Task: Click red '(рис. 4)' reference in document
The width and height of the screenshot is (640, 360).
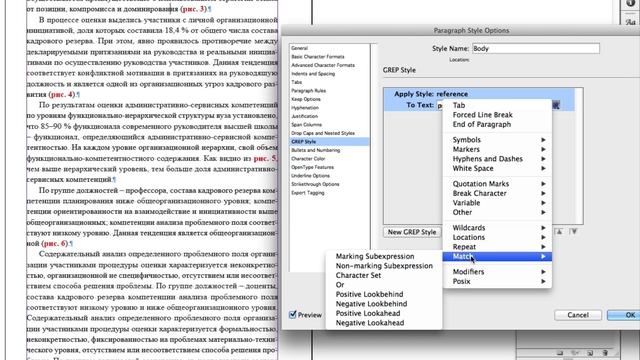Action: pos(62,95)
